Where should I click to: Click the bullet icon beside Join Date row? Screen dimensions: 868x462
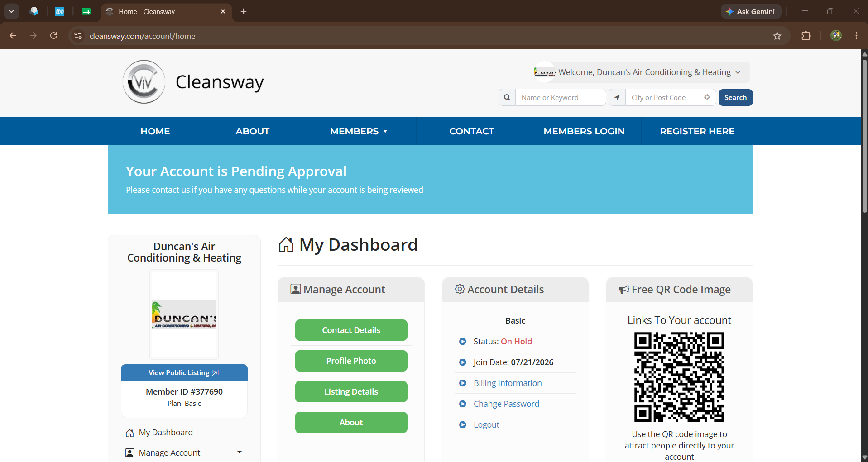(463, 362)
